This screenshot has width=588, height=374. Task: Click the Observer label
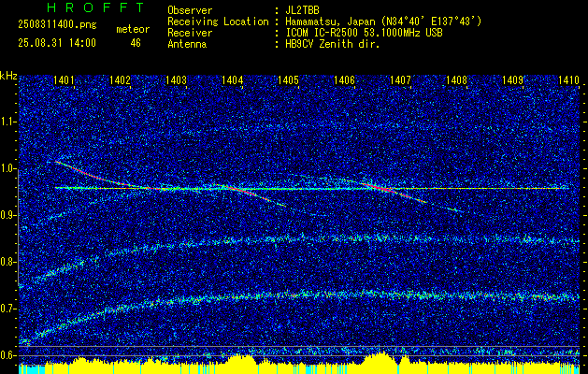tap(190, 10)
